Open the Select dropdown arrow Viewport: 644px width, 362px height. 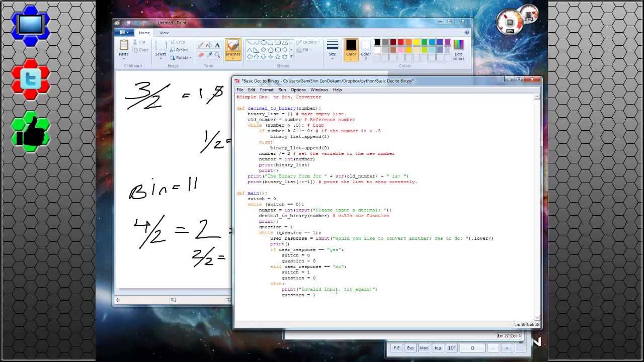click(x=161, y=58)
